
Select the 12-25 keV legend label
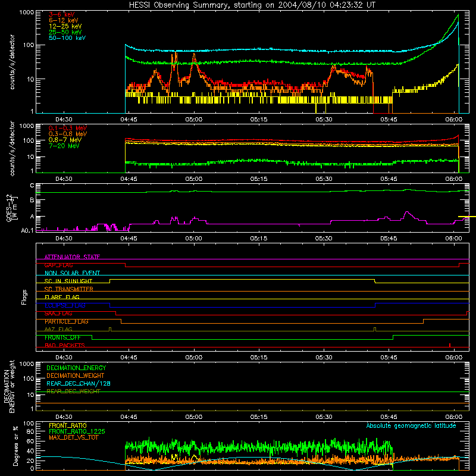(x=65, y=26)
